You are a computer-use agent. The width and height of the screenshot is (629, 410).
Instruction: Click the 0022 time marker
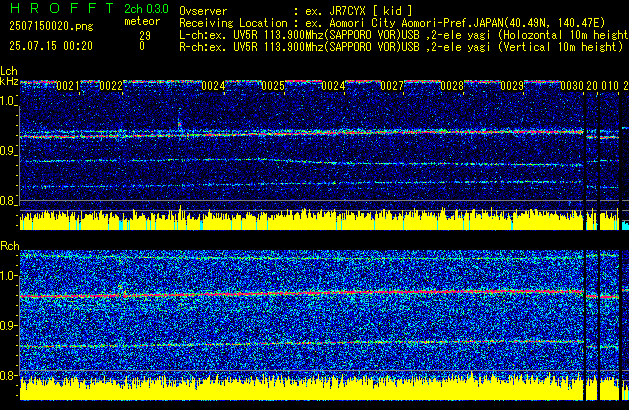[111, 86]
